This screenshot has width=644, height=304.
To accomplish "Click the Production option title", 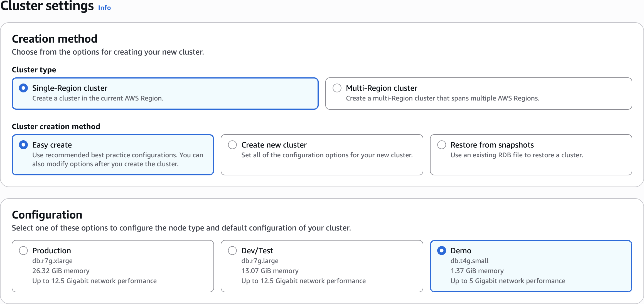I will [x=51, y=251].
